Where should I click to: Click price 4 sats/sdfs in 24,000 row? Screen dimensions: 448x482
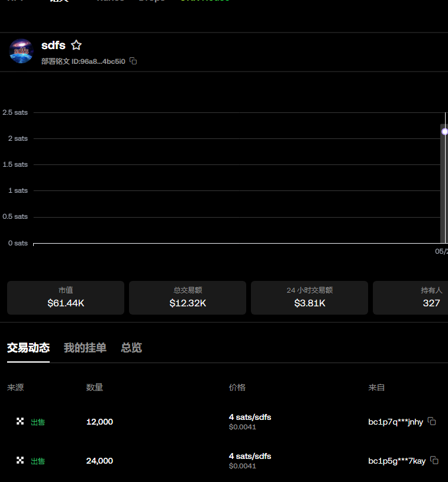tap(250, 456)
